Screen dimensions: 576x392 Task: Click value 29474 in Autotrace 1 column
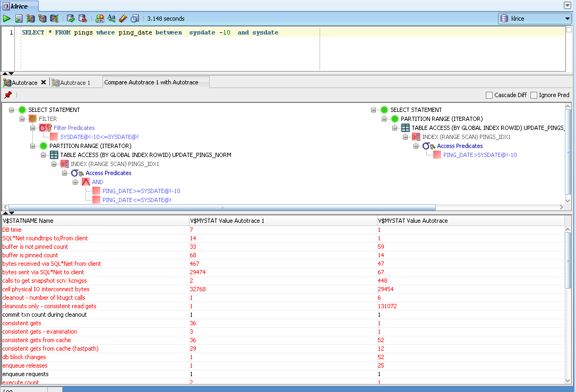coord(197,272)
